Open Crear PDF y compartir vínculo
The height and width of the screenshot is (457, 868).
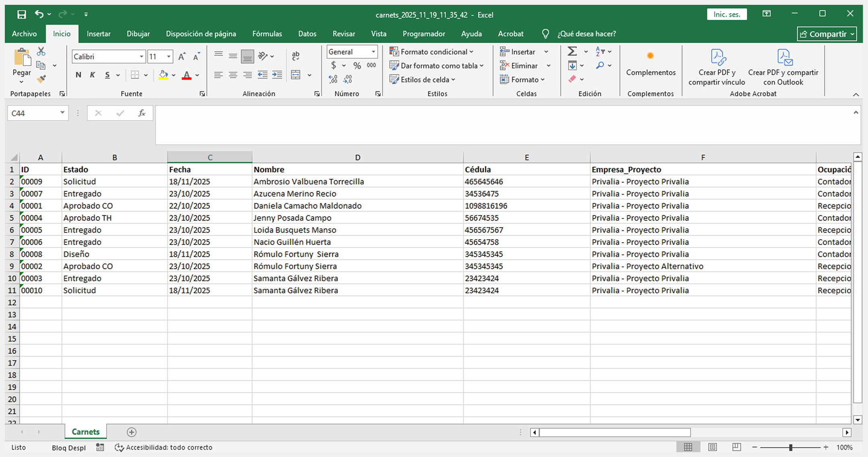[x=717, y=66]
